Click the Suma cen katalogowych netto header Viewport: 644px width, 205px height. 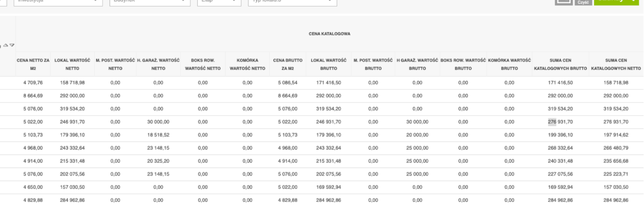click(x=616, y=64)
